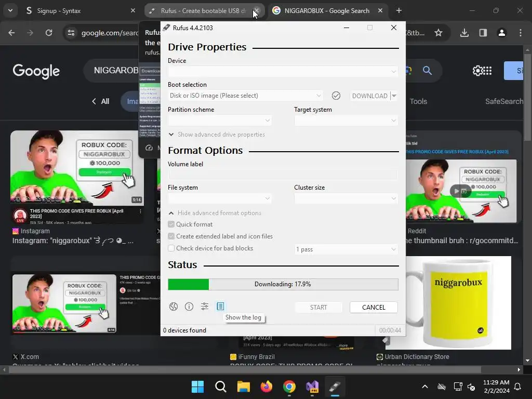Click the Downloading progress bar
This screenshot has width=532, height=399.
point(283,284)
